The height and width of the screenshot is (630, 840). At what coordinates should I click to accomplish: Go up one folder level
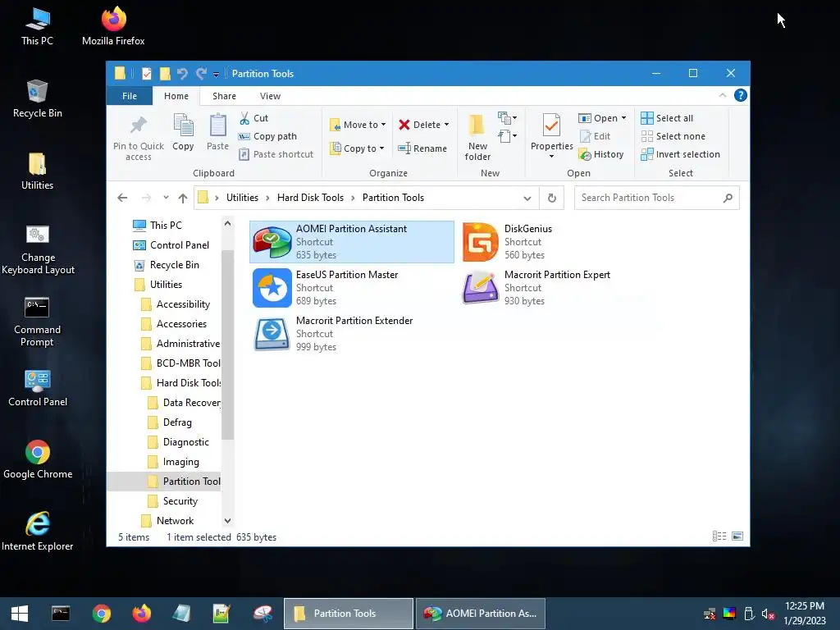tap(183, 199)
